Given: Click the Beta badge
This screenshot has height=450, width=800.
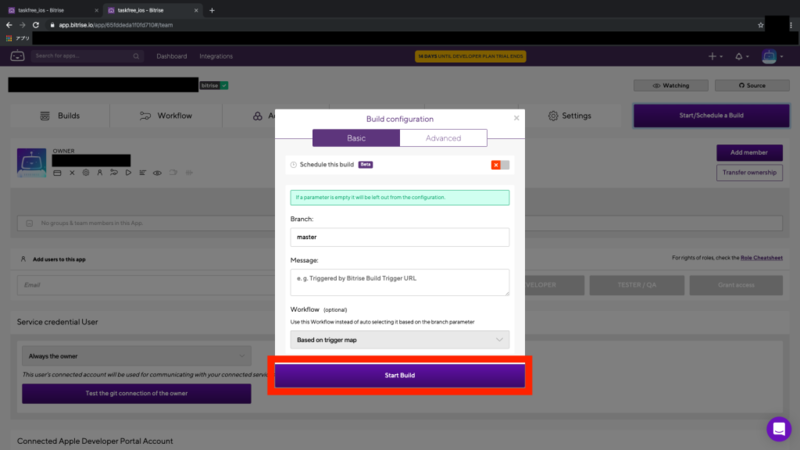Looking at the screenshot, I should point(365,165).
